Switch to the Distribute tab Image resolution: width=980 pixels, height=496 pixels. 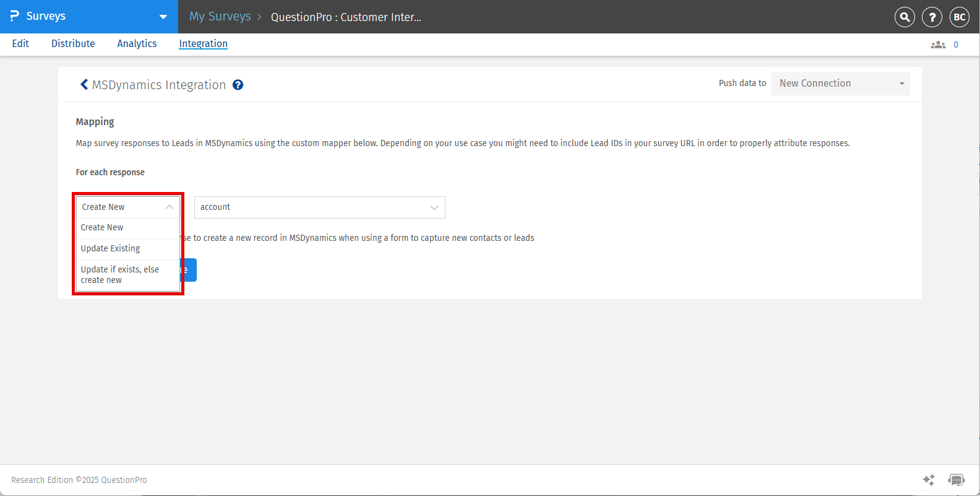point(73,43)
